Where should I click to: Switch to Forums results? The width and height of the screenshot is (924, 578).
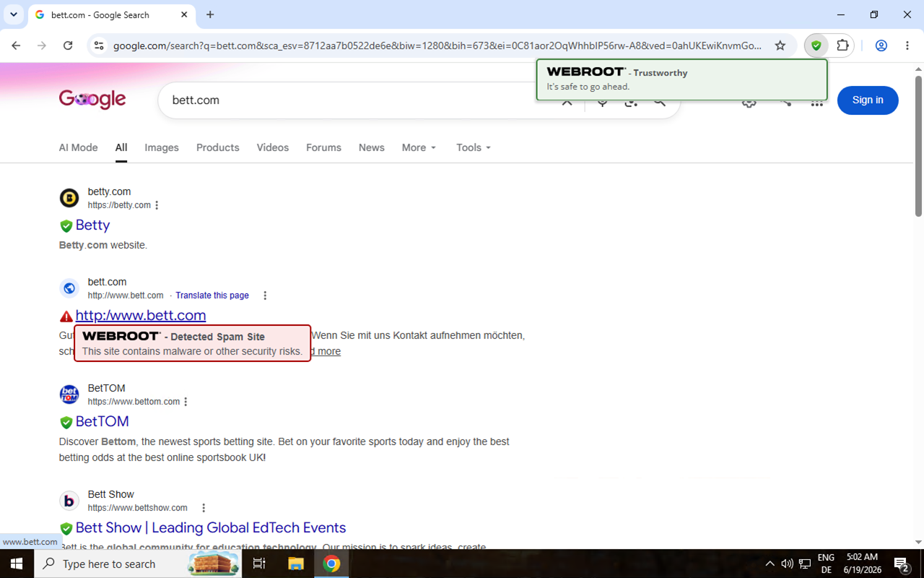(x=323, y=147)
